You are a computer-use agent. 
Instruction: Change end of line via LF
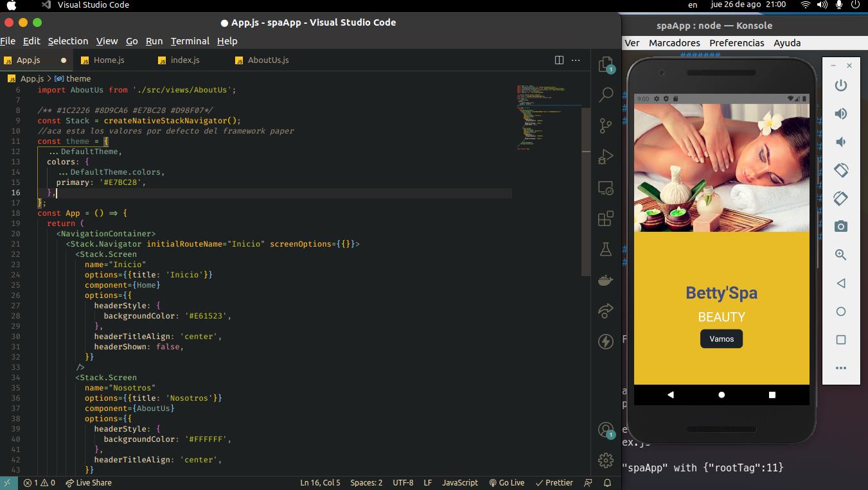[x=427, y=482]
